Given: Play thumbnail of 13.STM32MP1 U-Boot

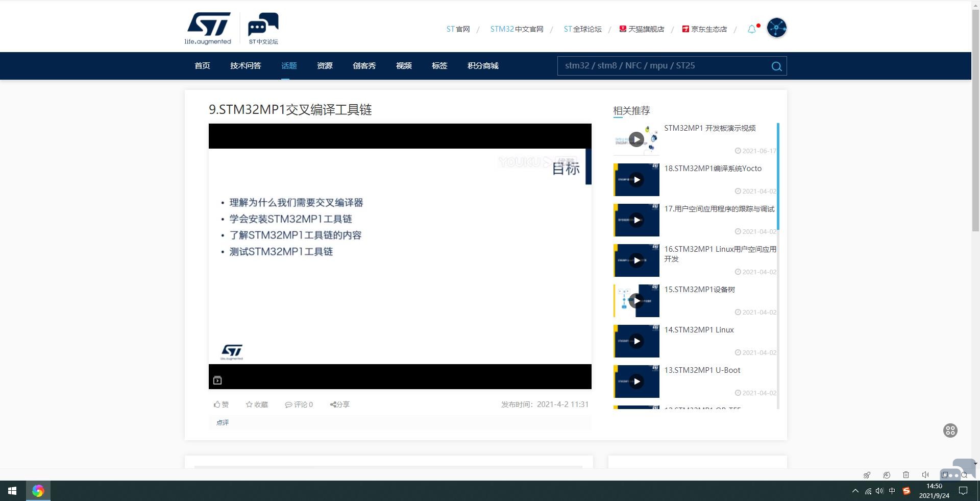Looking at the screenshot, I should click(x=636, y=381).
